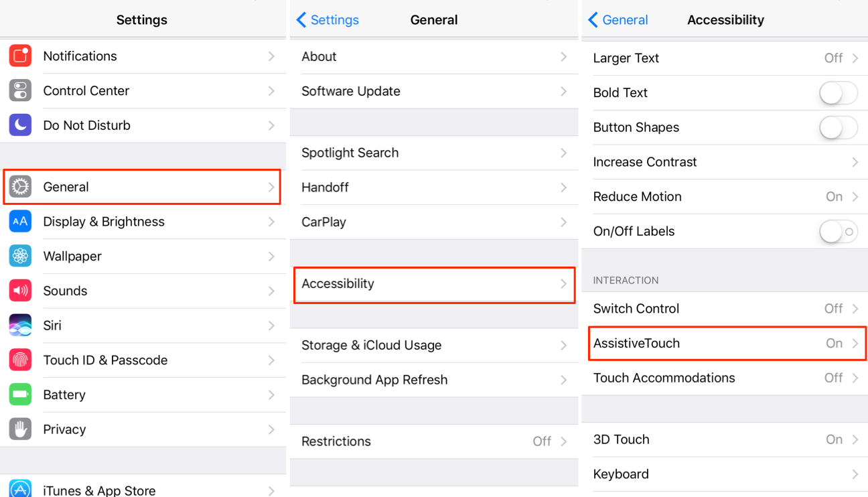The height and width of the screenshot is (497, 868).
Task: Enable the Bold Text switch
Action: 838,93
